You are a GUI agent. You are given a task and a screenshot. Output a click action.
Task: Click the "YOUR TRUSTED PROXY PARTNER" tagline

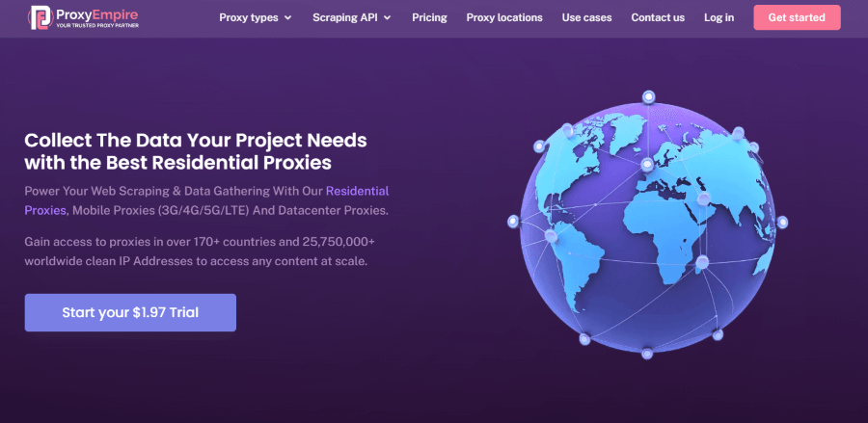97,25
